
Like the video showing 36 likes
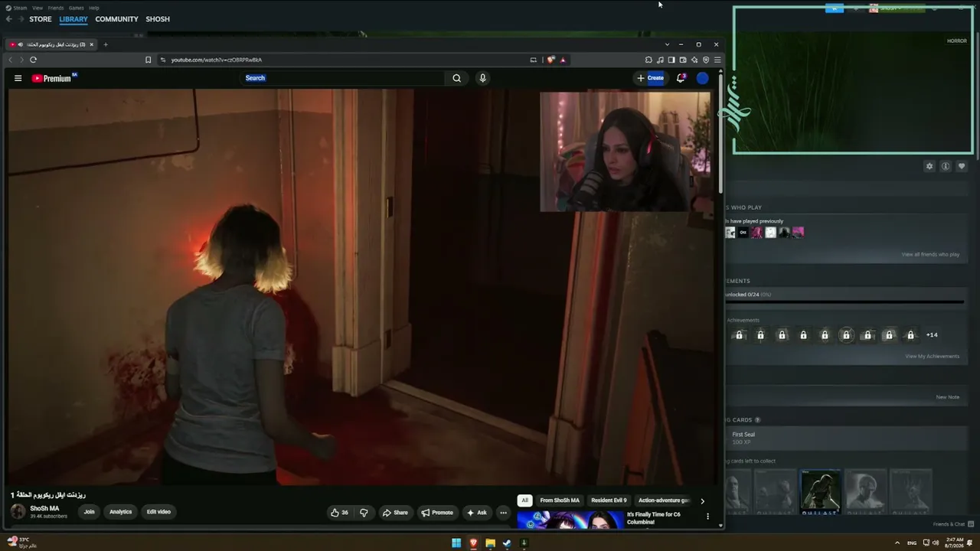340,513
